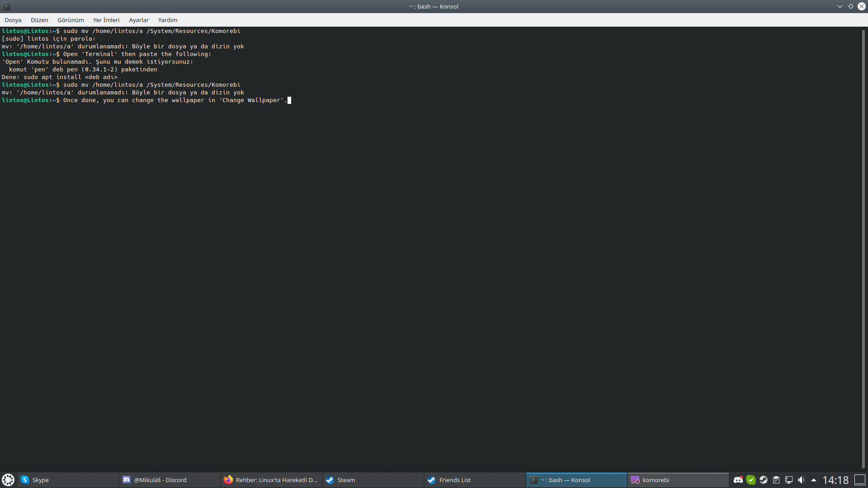Open the clipboard tray icon
The image size is (868, 488).
pyautogui.click(x=776, y=480)
